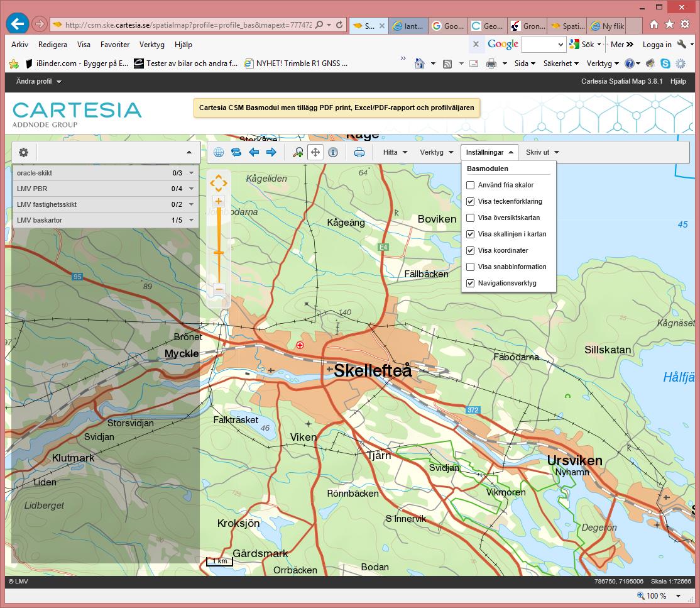Open the favorites star icon at top right
Viewport: 700px width, 608px height.
669,24
